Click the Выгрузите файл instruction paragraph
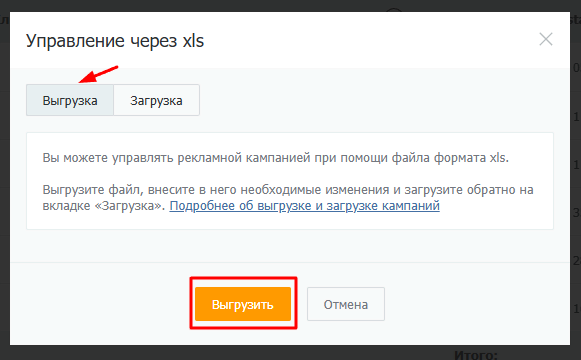 [x=288, y=197]
